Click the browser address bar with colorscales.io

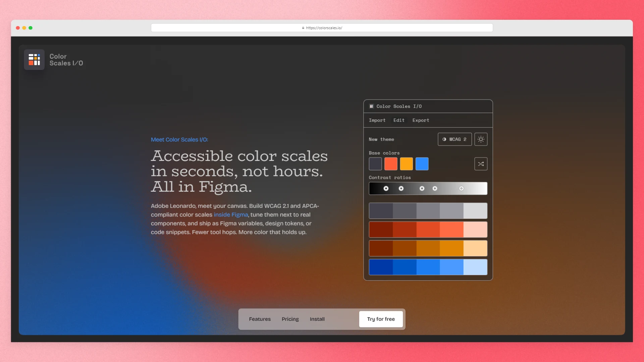tap(322, 28)
